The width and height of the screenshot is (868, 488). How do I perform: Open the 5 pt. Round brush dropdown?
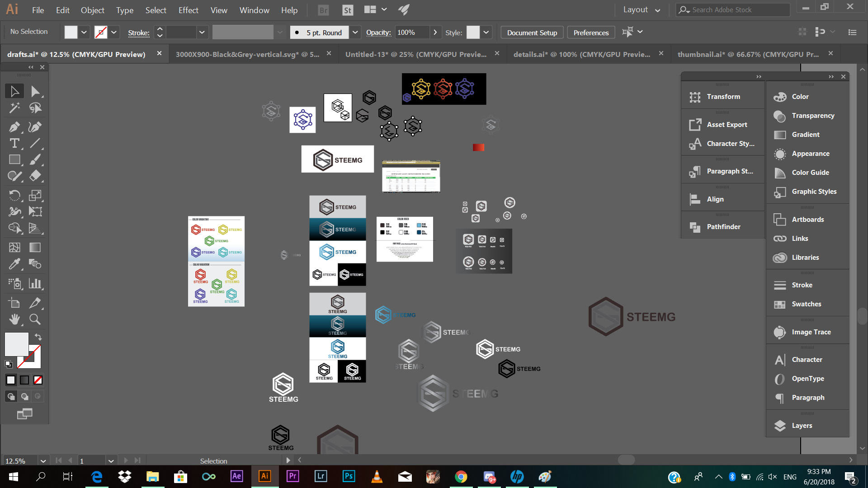[x=355, y=32]
